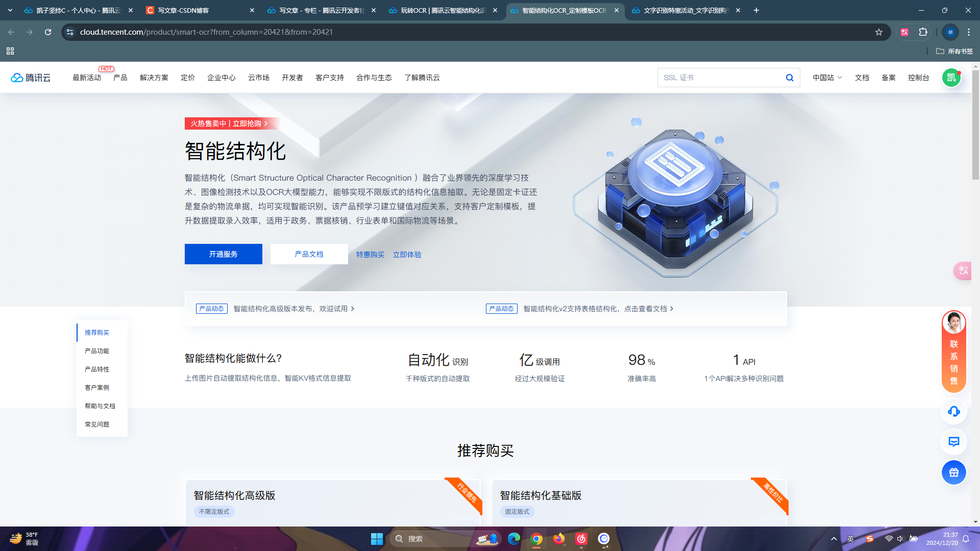Open the Chrome extensions puzzle icon

click(x=923, y=32)
